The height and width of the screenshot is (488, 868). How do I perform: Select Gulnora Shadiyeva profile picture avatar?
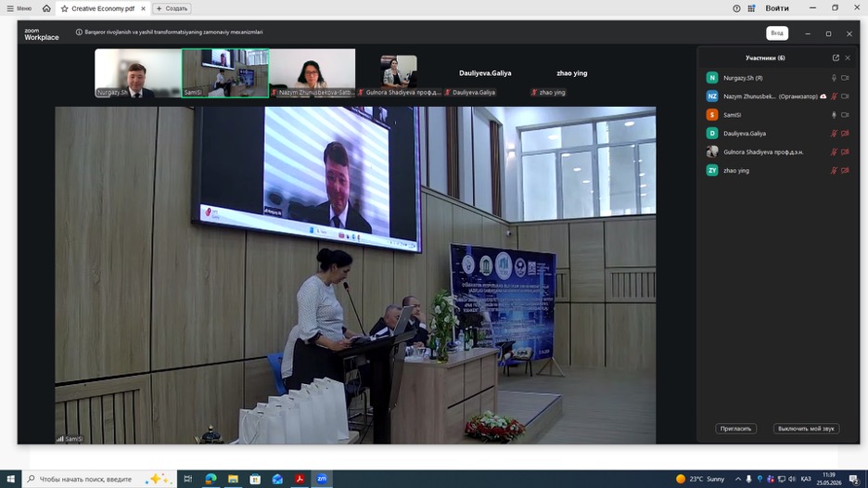tap(712, 152)
